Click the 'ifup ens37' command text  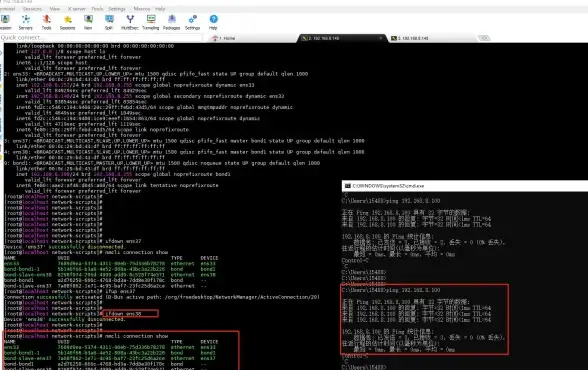[x=120, y=292]
